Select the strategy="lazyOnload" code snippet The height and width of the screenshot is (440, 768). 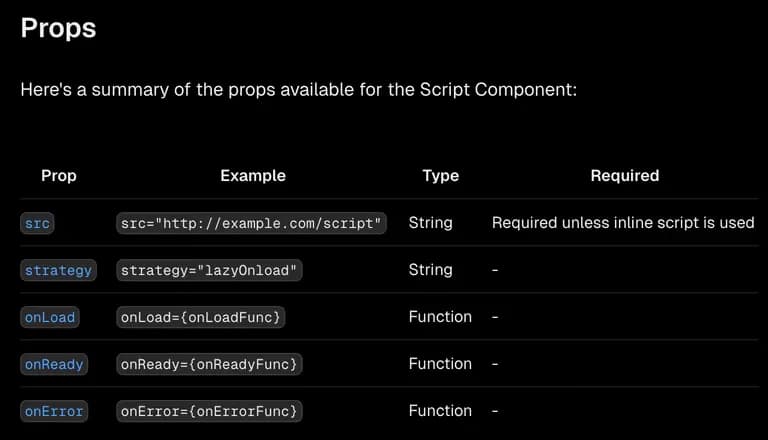tap(210, 270)
